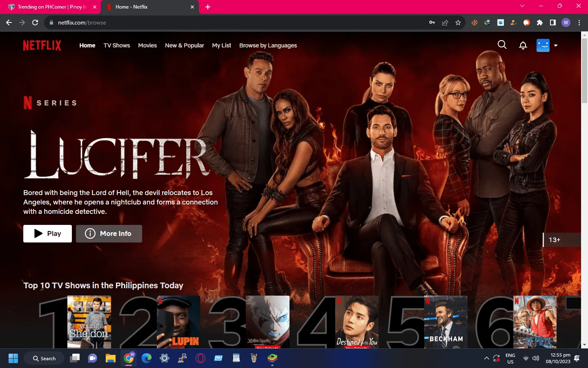Open the TV Shows section

pos(117,45)
